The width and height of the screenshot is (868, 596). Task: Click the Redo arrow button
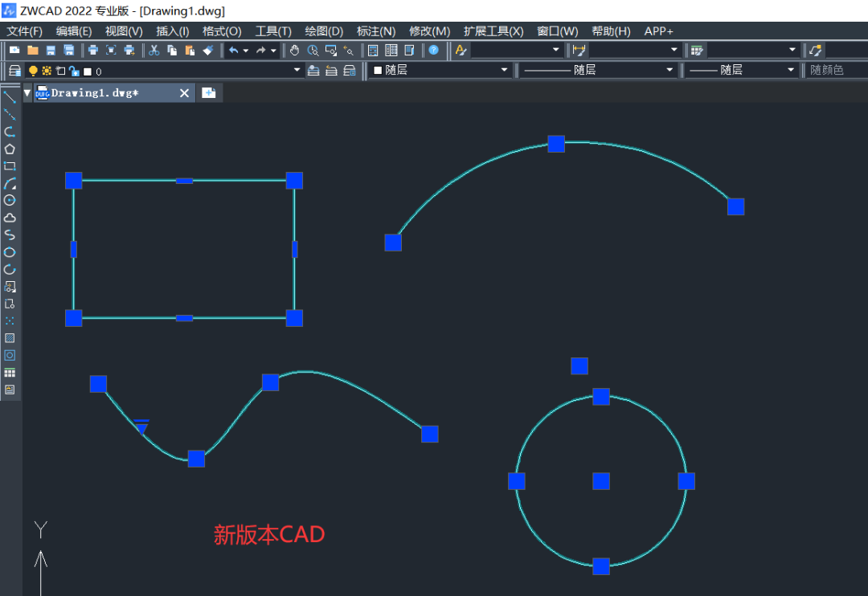pyautogui.click(x=260, y=51)
